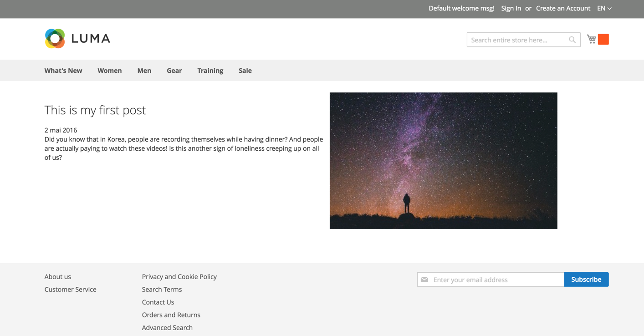The image size is (644, 336).
Task: Focus the newsletter email address field
Action: click(x=491, y=280)
